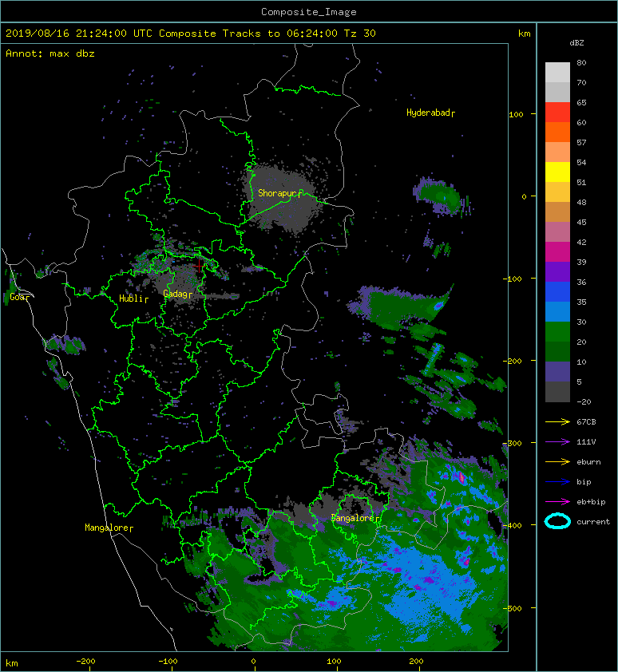This screenshot has height=672, width=618.
Task: Click the red radar-center cross marker
Action: pos(199,266)
